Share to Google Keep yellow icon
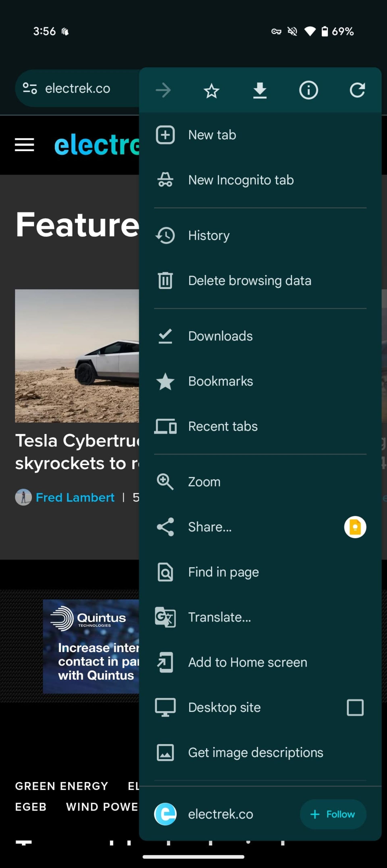This screenshot has height=868, width=387. pyautogui.click(x=355, y=527)
